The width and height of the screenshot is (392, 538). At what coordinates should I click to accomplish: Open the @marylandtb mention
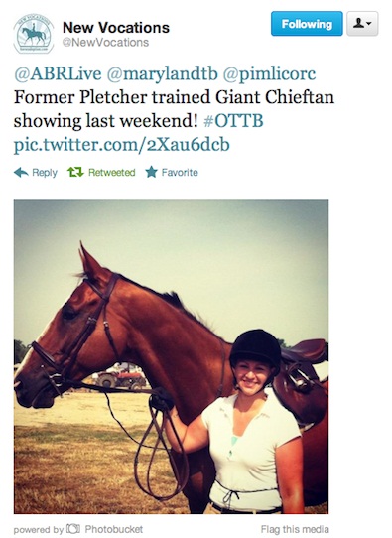[x=162, y=74]
